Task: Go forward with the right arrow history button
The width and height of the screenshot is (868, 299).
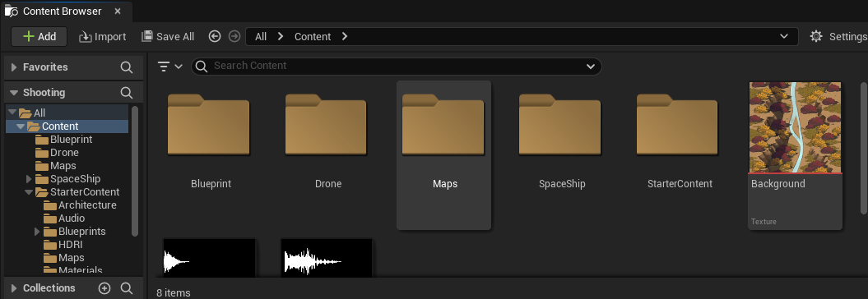Action: tap(234, 36)
